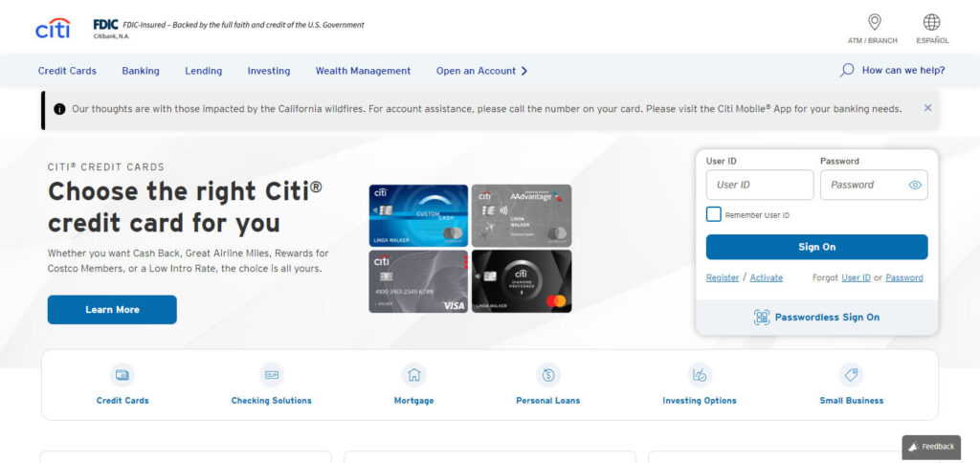Open the Checking Solutions shortcut icon
The height and width of the screenshot is (463, 980).
click(271, 375)
